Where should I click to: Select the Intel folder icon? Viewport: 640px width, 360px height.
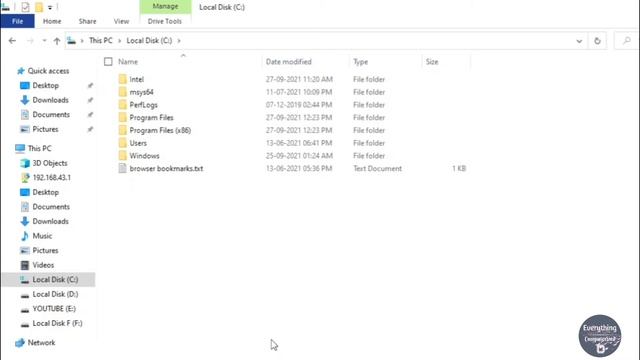coord(122,79)
